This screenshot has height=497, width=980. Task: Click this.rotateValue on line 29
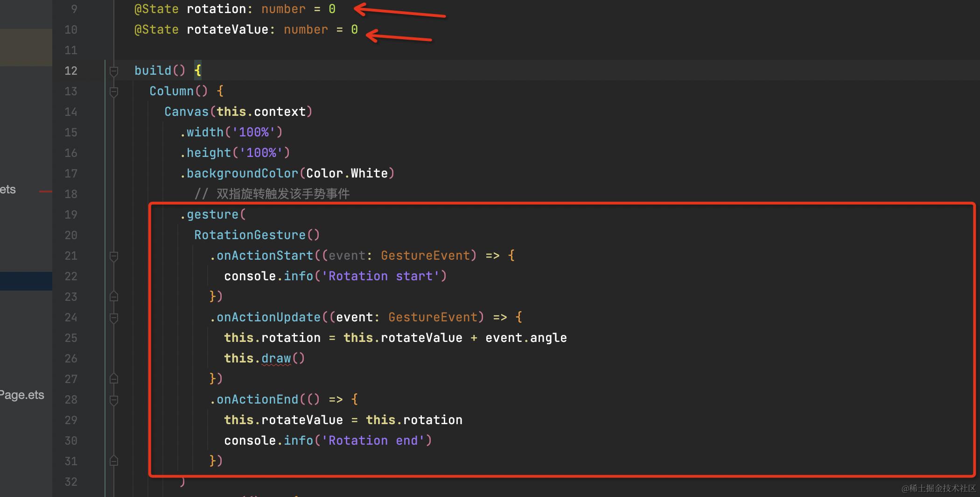click(283, 420)
